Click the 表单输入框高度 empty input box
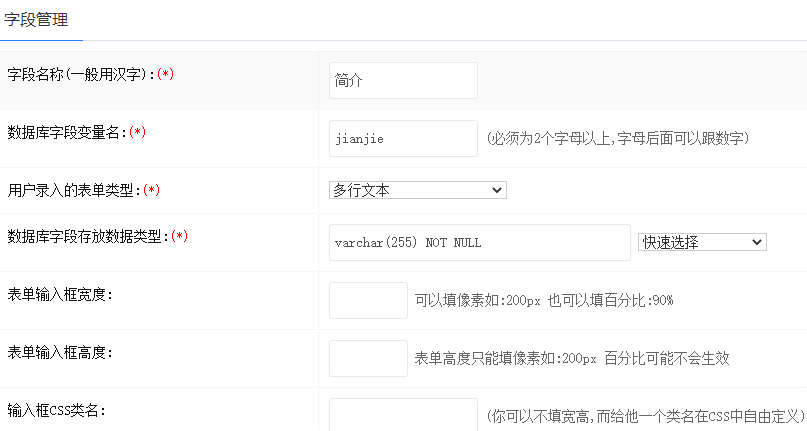Viewport: 807px width, 431px height. [368, 358]
